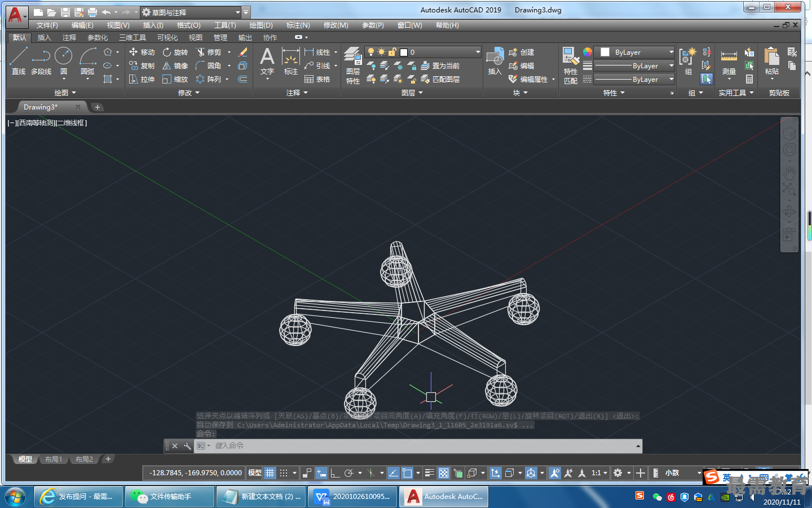Click the 拉伸 stretch tool

(142, 79)
